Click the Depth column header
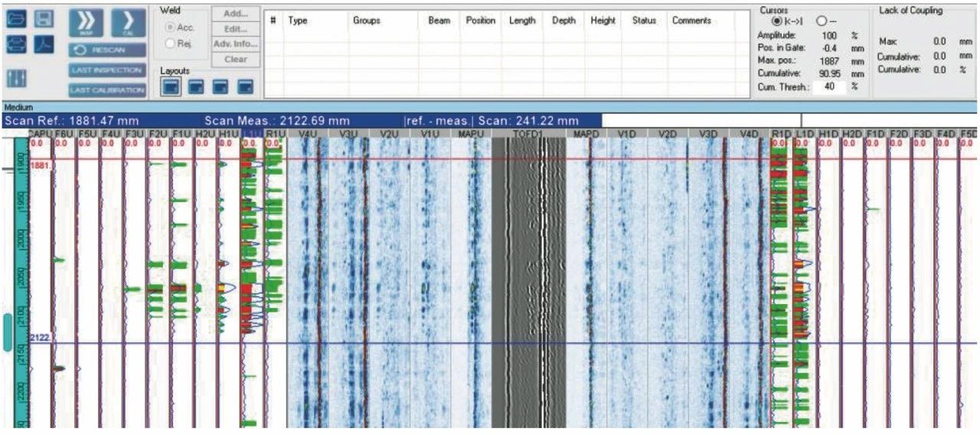Viewport: 980px width, 435px height. tap(564, 21)
